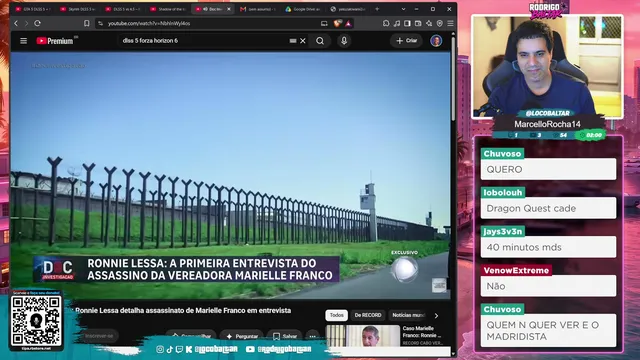This screenshot has height=360, width=640.
Task: Mute audio on the active playing tab
Action: 206,9
